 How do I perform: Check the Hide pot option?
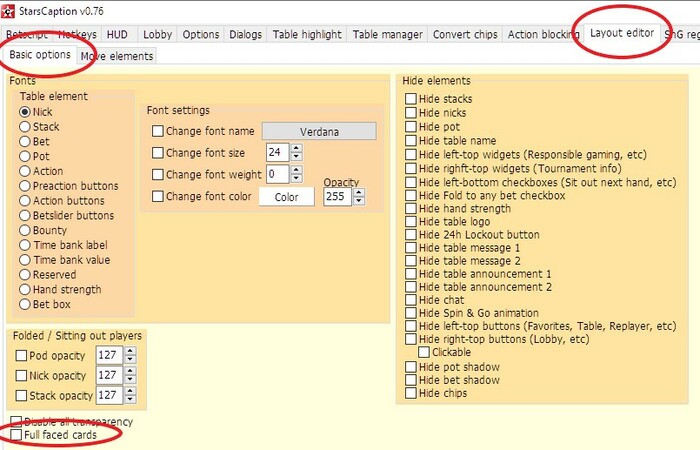[x=411, y=127]
